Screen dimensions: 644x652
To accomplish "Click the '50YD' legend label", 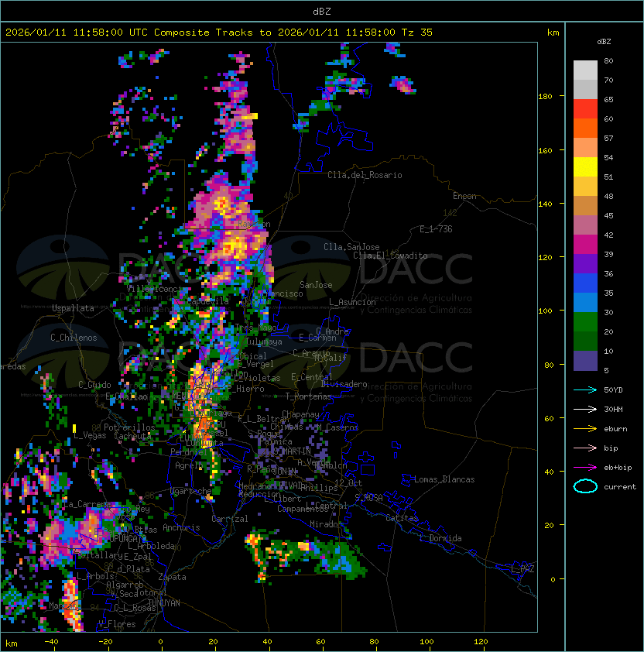I will pos(613,389).
